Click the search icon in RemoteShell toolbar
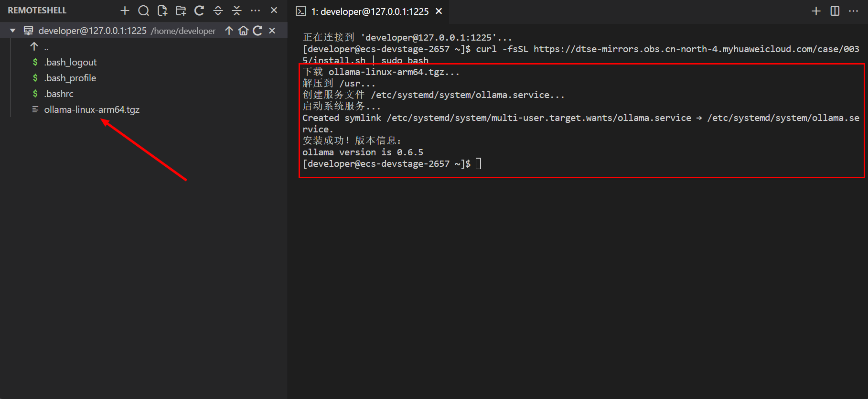 [x=143, y=11]
